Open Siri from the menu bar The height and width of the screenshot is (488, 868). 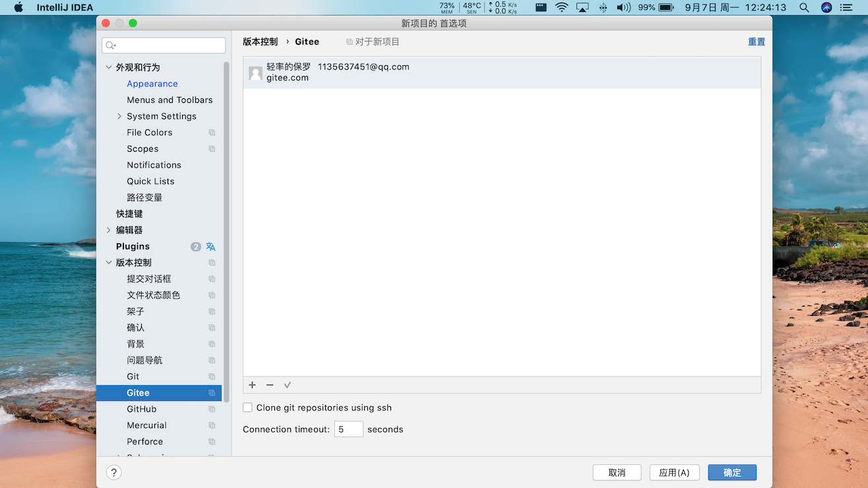(826, 7)
